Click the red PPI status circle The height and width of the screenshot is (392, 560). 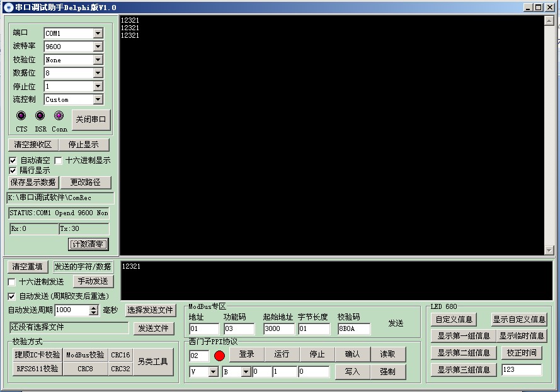(x=219, y=356)
